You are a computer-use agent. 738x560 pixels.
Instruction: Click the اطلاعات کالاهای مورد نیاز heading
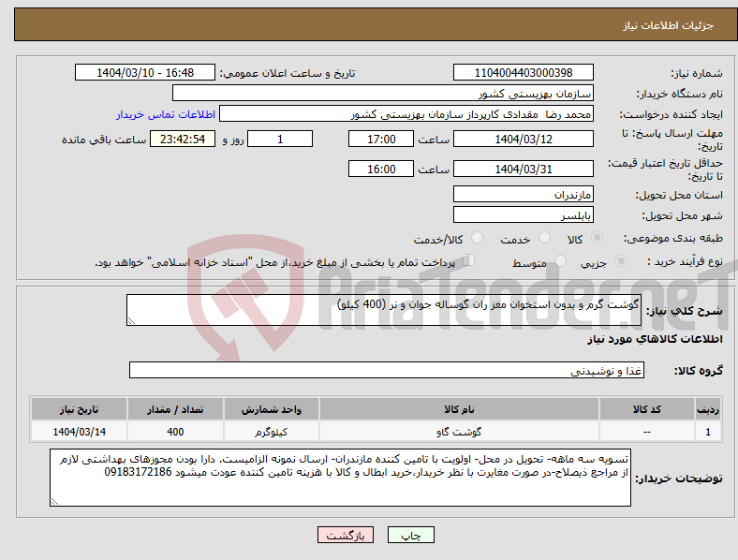(655, 339)
